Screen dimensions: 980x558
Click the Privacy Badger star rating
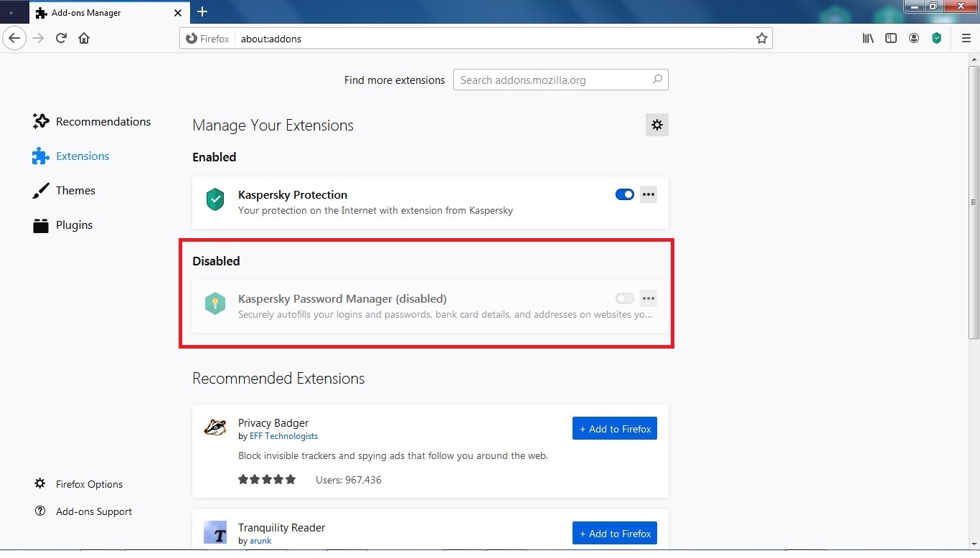click(x=267, y=480)
